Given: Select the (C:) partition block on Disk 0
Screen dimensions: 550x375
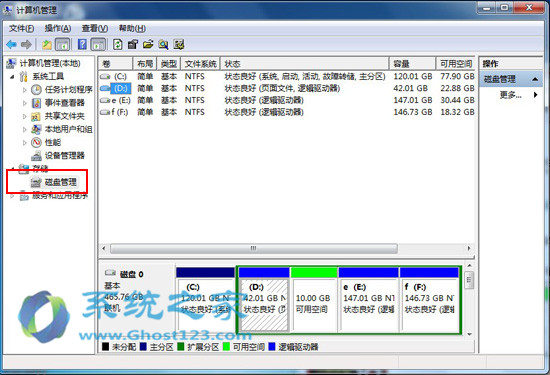Looking at the screenshot, I should click(x=206, y=300).
